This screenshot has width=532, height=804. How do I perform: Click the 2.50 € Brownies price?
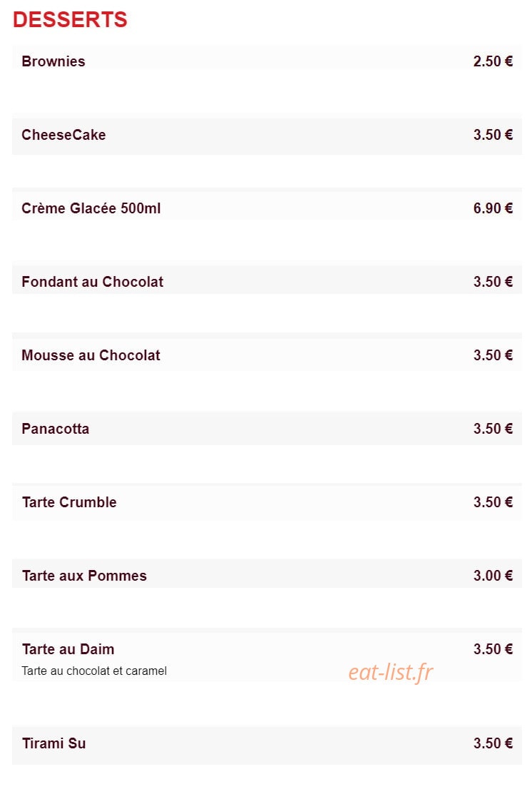[x=493, y=61]
